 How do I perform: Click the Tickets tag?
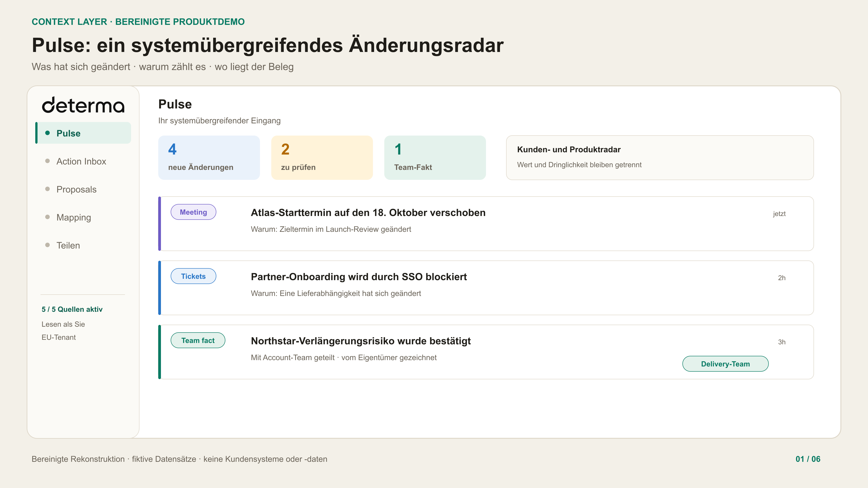tap(193, 276)
